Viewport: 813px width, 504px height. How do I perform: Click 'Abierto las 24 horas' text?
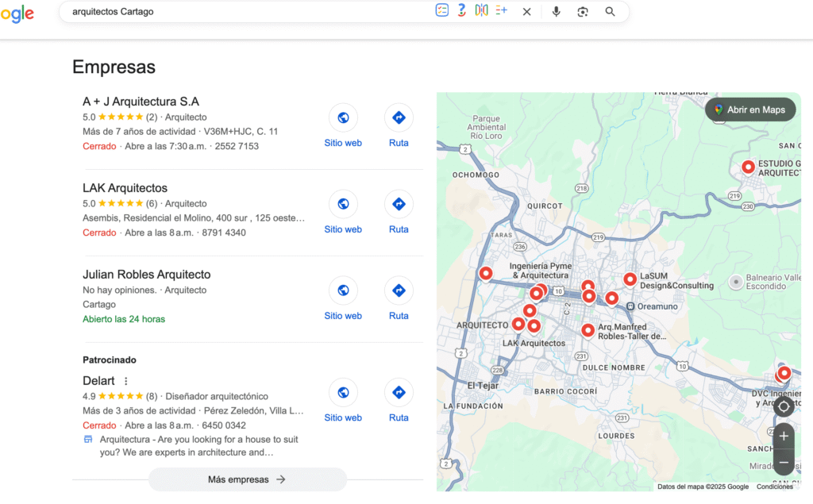tap(124, 319)
